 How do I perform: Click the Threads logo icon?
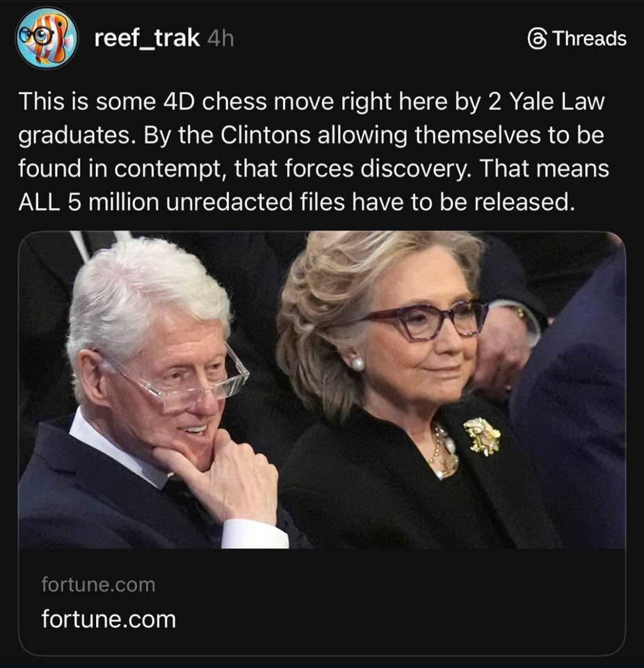pos(537,39)
